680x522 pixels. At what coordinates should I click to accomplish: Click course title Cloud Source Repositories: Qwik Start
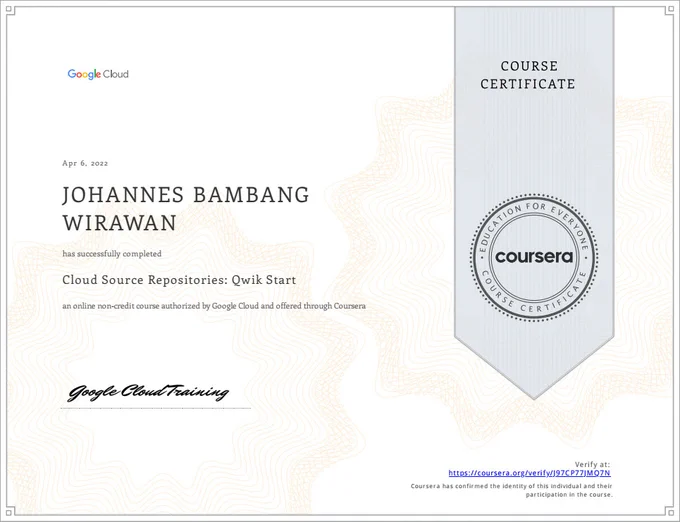tap(179, 280)
